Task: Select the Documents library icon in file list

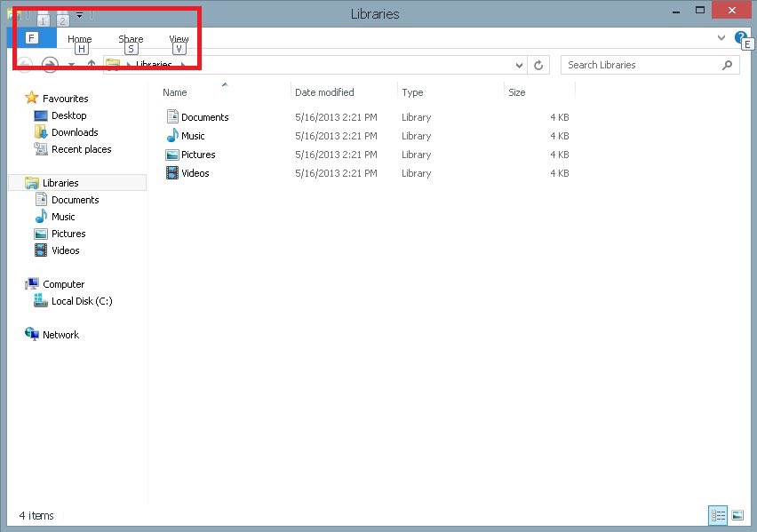Action: point(172,116)
